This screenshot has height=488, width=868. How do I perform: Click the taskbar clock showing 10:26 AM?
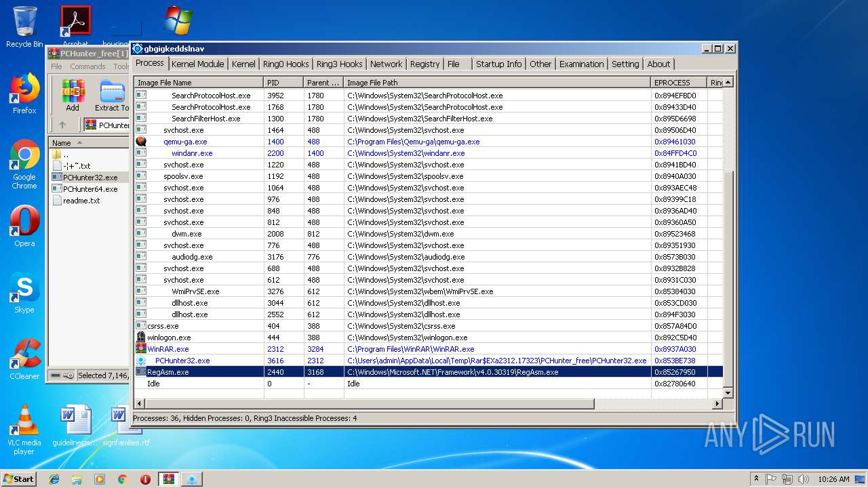point(833,479)
